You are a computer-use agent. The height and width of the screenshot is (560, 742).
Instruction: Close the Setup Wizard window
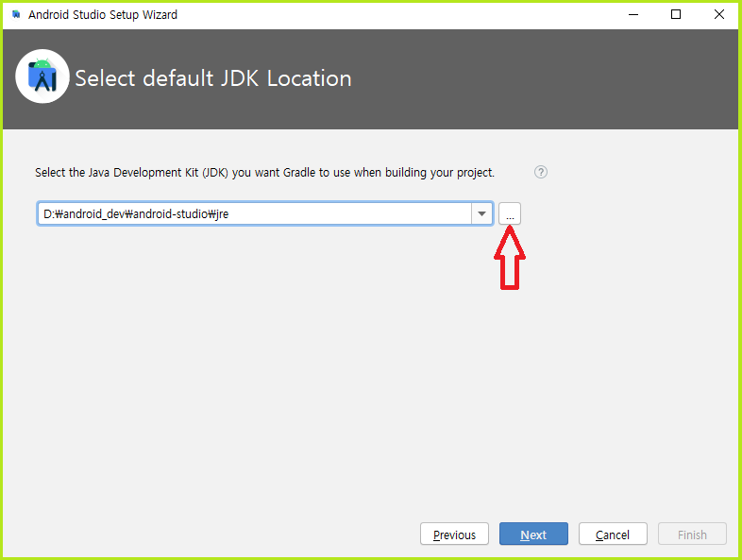pos(718,15)
